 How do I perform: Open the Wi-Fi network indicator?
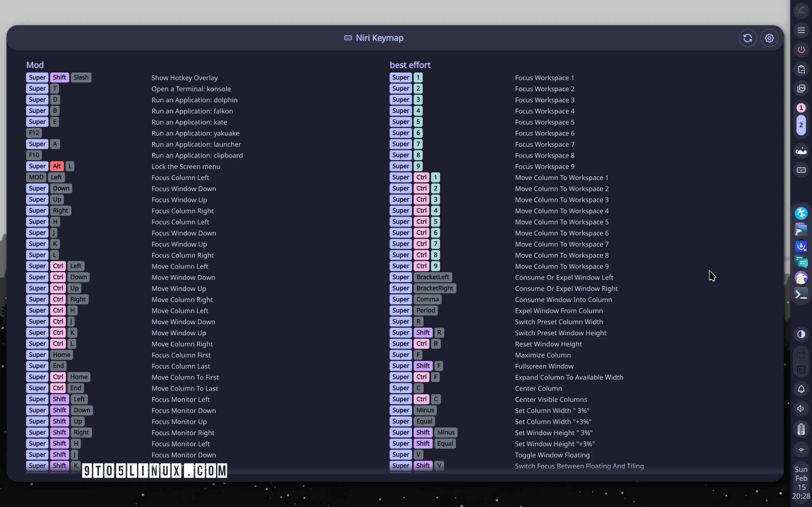point(801,450)
